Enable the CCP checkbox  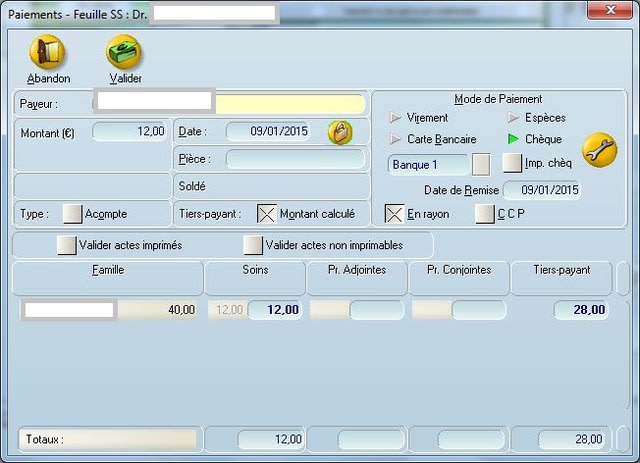[485, 214]
